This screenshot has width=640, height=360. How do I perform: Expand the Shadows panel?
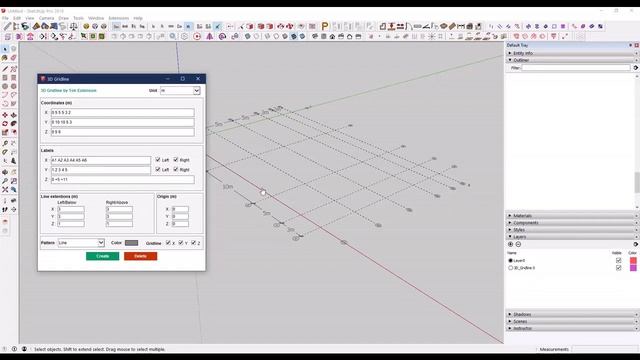pos(571,314)
